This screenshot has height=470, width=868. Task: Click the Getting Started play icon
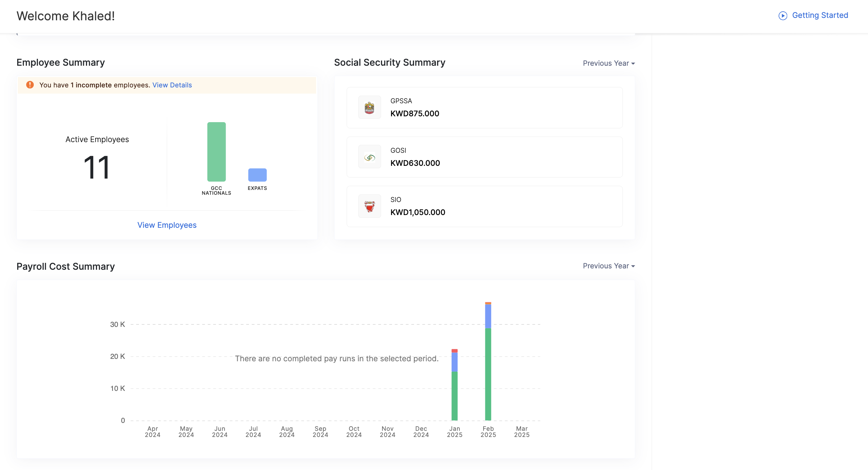point(783,15)
